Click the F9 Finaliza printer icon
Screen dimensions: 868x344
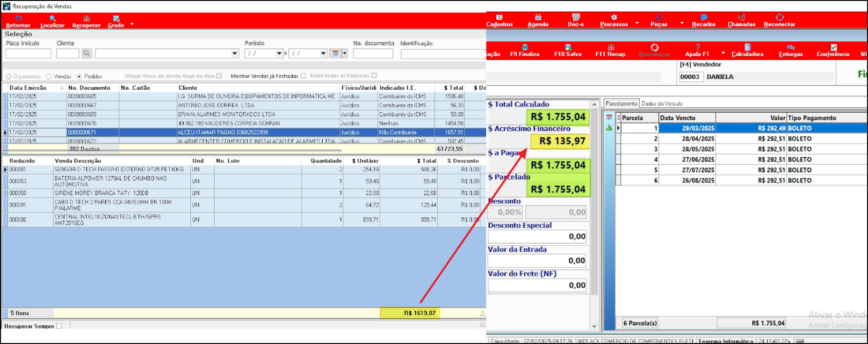[x=525, y=47]
